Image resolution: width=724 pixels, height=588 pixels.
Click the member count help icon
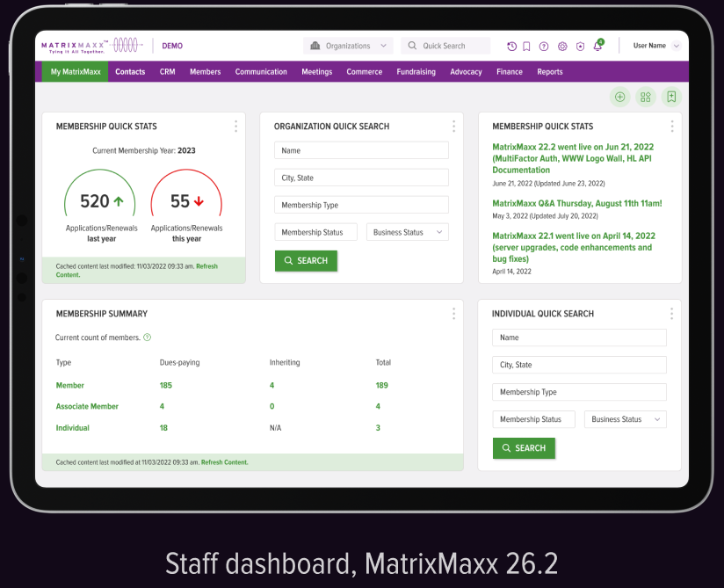point(147,338)
